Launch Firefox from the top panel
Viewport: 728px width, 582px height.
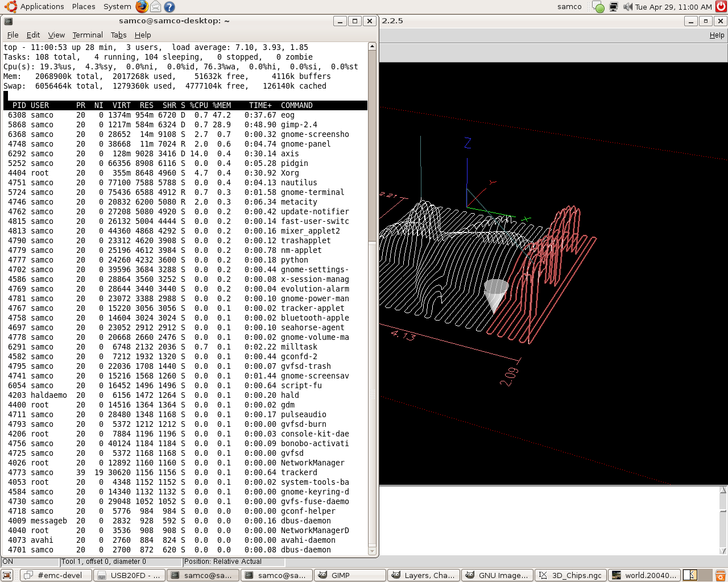pos(142,7)
